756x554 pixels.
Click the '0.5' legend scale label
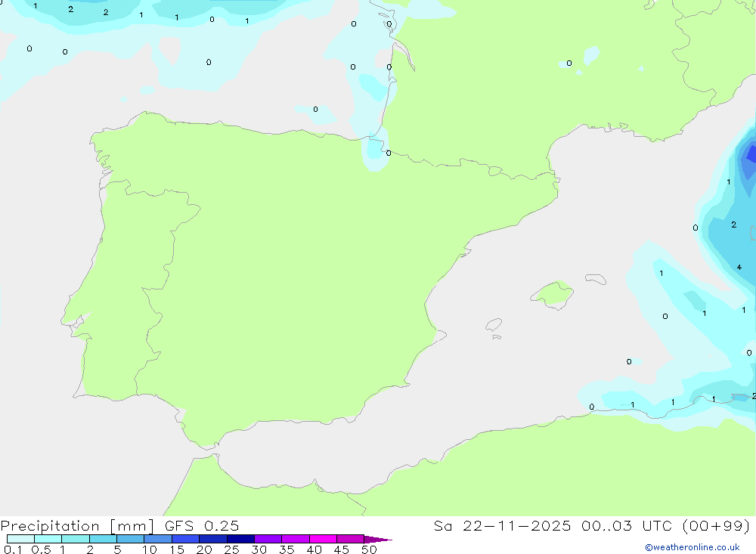(41, 549)
